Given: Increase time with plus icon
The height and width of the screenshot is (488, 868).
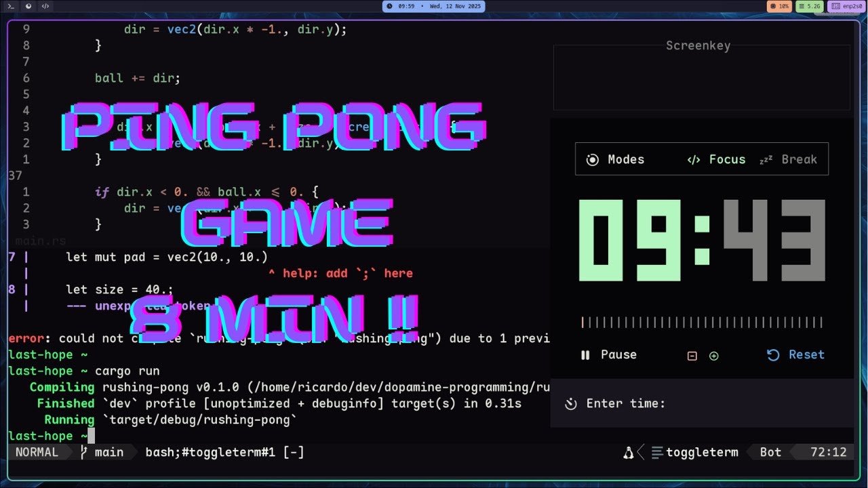Looking at the screenshot, I should point(714,356).
